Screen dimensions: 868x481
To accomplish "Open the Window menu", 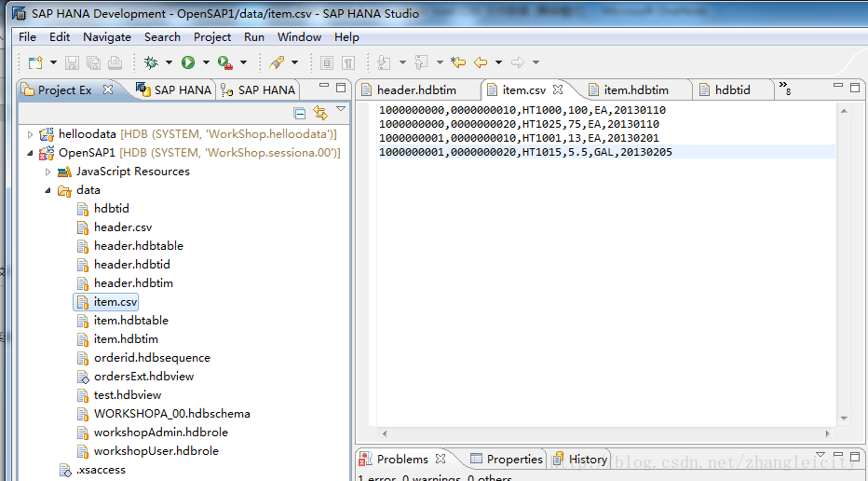I will tap(299, 37).
